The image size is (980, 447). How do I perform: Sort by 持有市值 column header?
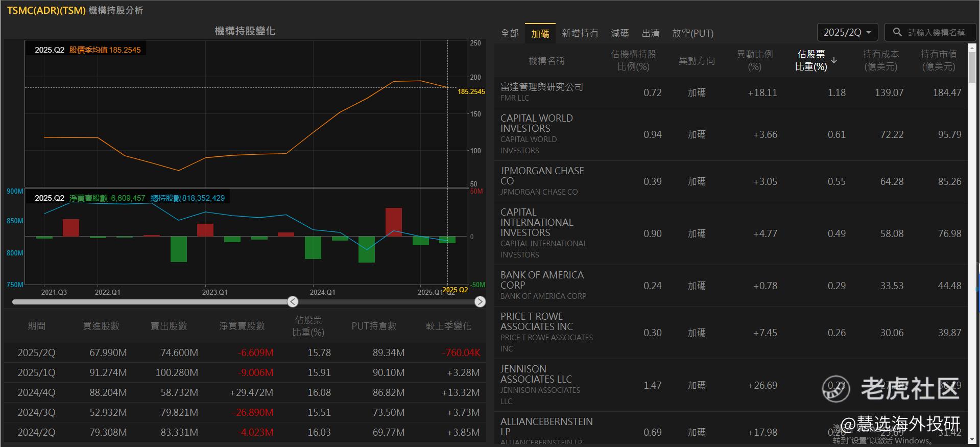pos(939,60)
